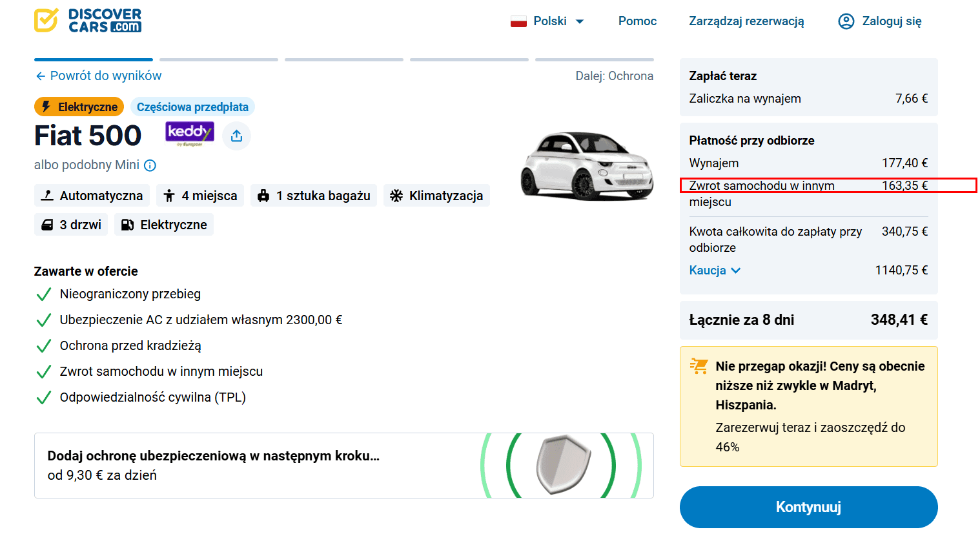Click the Klimatyzacja snowflake icon

coord(396,196)
